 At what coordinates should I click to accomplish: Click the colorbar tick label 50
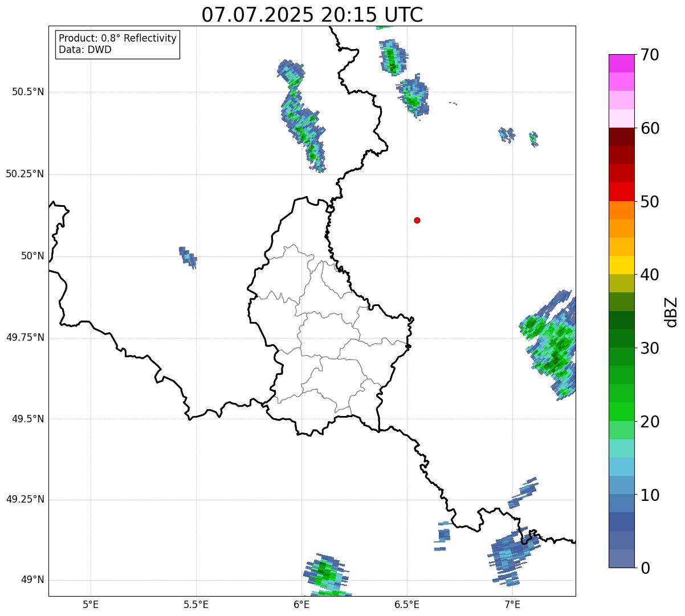[650, 202]
